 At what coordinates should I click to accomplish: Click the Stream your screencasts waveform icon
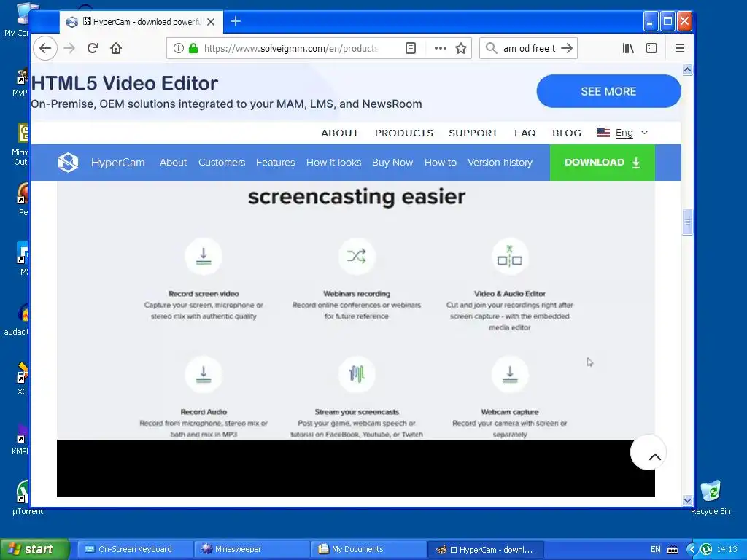[x=356, y=374]
